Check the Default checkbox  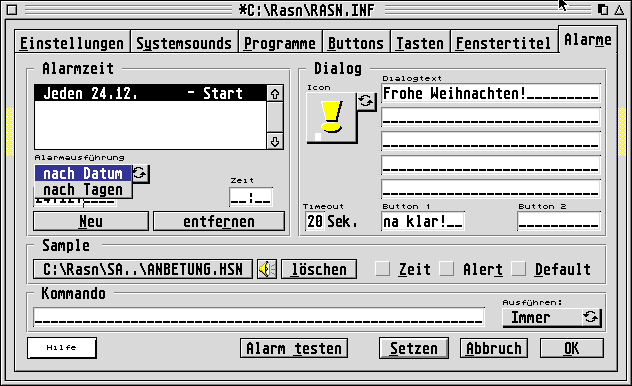tap(518, 269)
